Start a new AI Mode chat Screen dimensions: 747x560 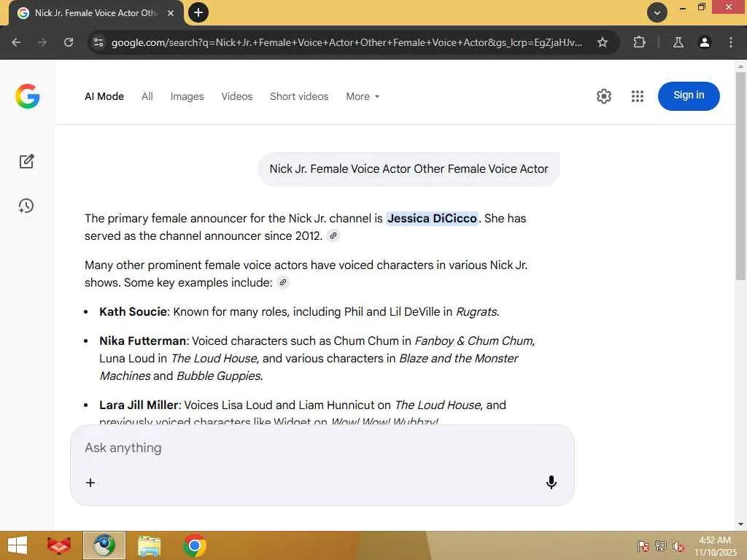click(x=27, y=161)
